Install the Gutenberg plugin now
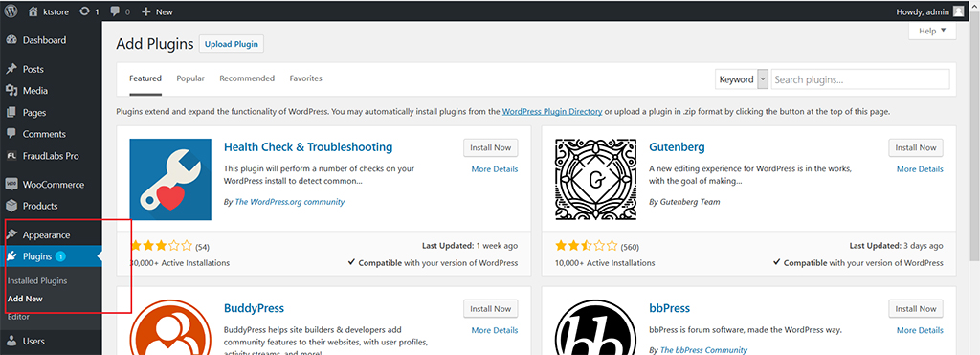 pyautogui.click(x=916, y=148)
